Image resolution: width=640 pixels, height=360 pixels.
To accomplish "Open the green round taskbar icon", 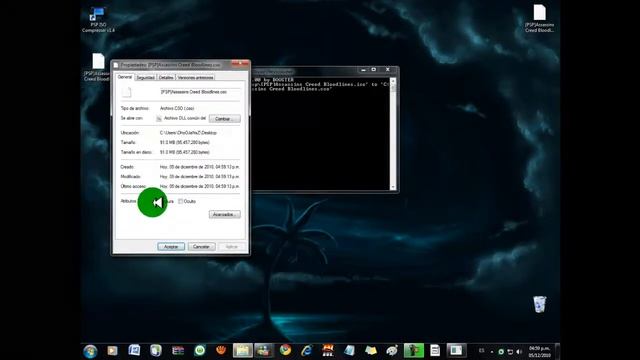I will 200,351.
